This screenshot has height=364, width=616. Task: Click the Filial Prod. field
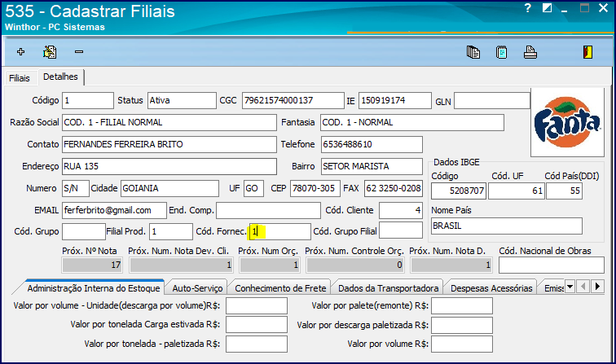click(x=171, y=231)
